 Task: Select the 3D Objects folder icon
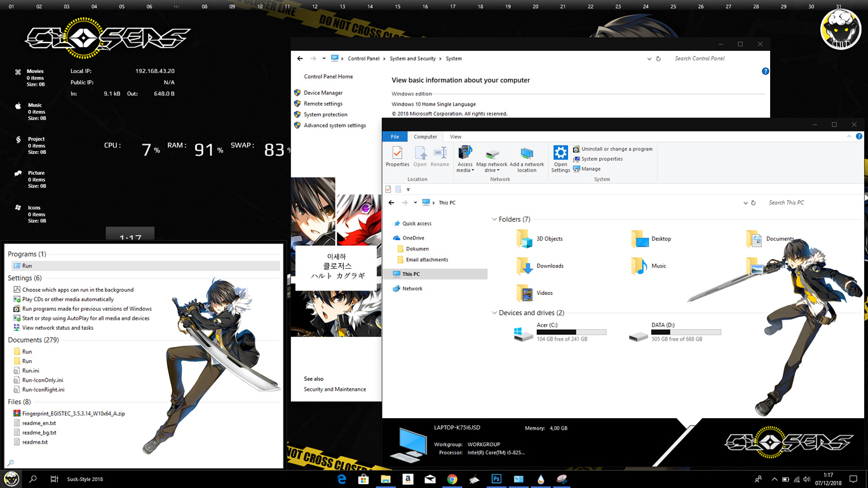tap(524, 239)
